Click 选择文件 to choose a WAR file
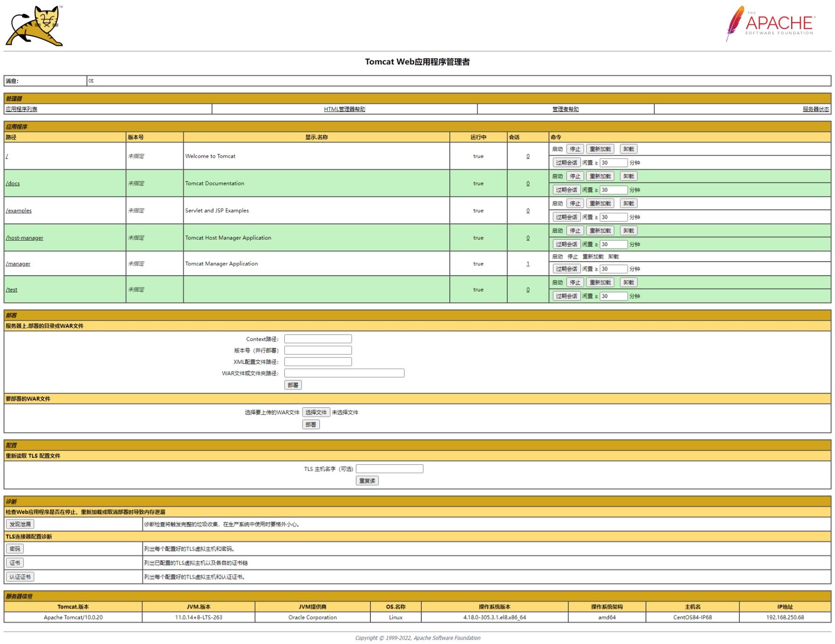Image resolution: width=835 pixels, height=644 pixels. pyautogui.click(x=316, y=412)
